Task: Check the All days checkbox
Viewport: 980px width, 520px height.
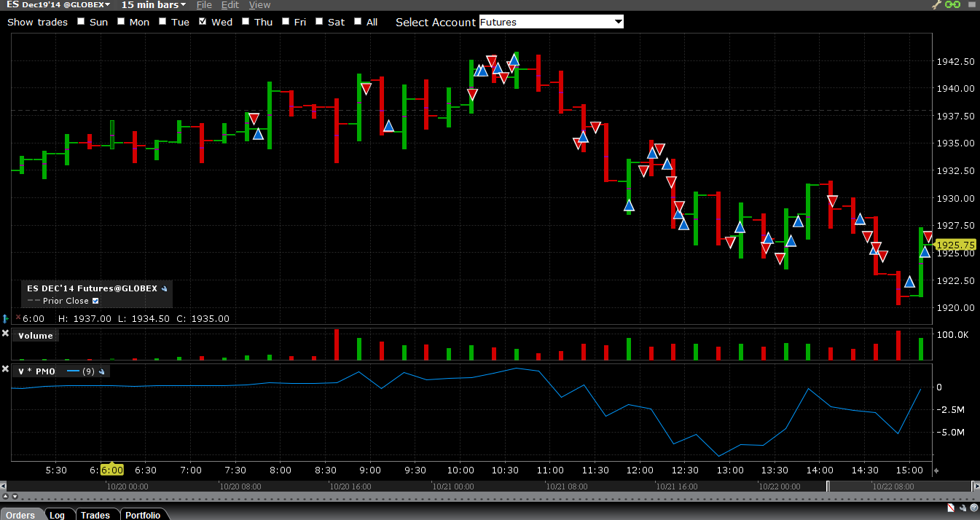Action: point(358,22)
